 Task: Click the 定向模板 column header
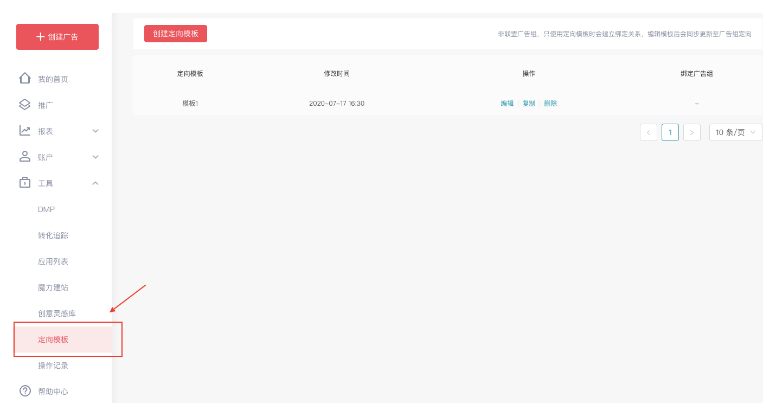[190, 73]
